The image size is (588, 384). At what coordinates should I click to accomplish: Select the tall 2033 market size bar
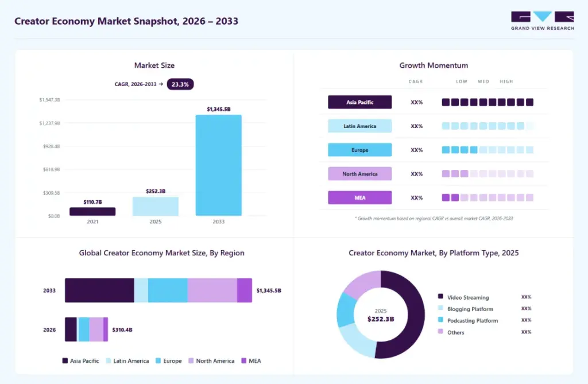tap(219, 165)
